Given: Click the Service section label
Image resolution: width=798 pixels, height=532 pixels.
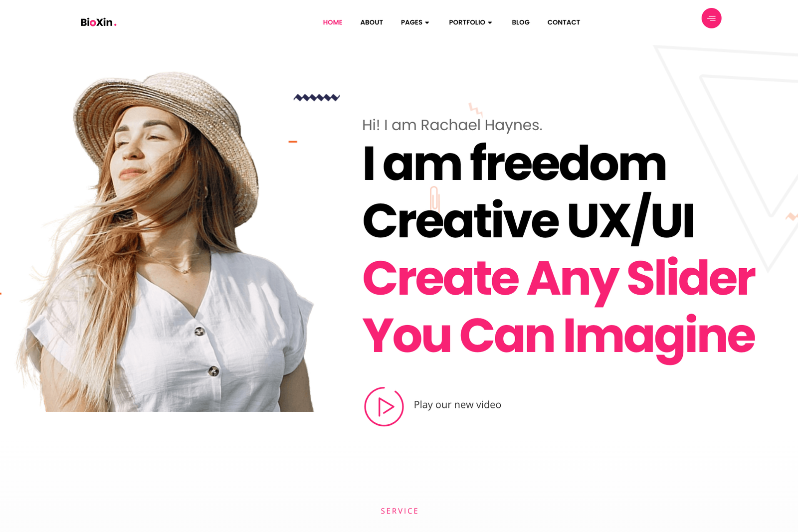Looking at the screenshot, I should (399, 511).
